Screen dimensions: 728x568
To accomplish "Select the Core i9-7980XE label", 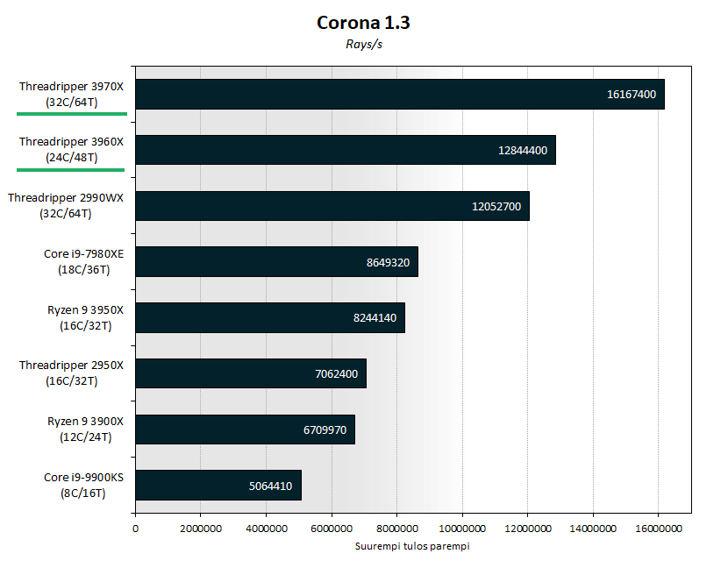I will [77, 262].
